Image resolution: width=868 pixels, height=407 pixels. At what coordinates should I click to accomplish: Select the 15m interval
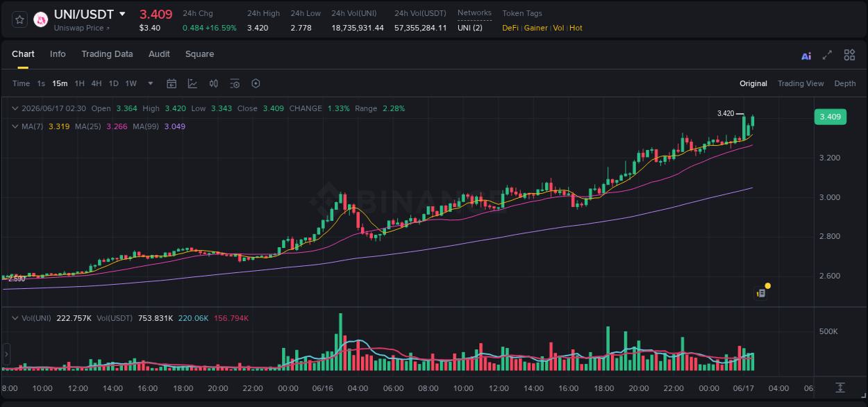click(x=60, y=83)
